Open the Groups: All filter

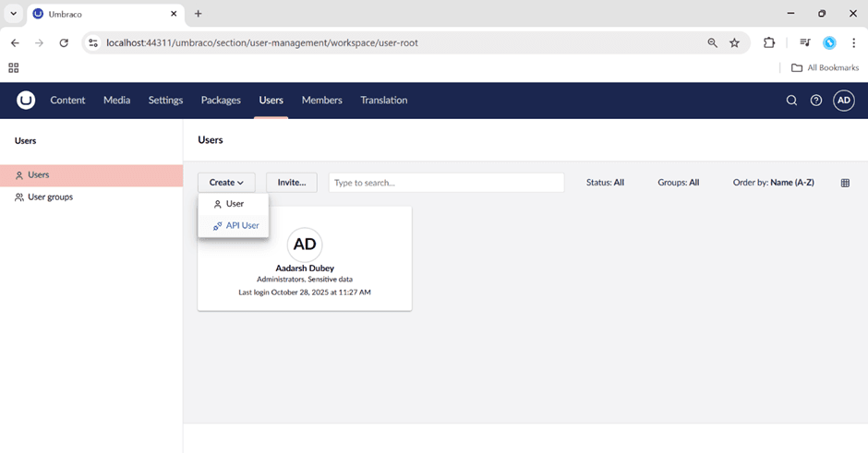tap(678, 183)
